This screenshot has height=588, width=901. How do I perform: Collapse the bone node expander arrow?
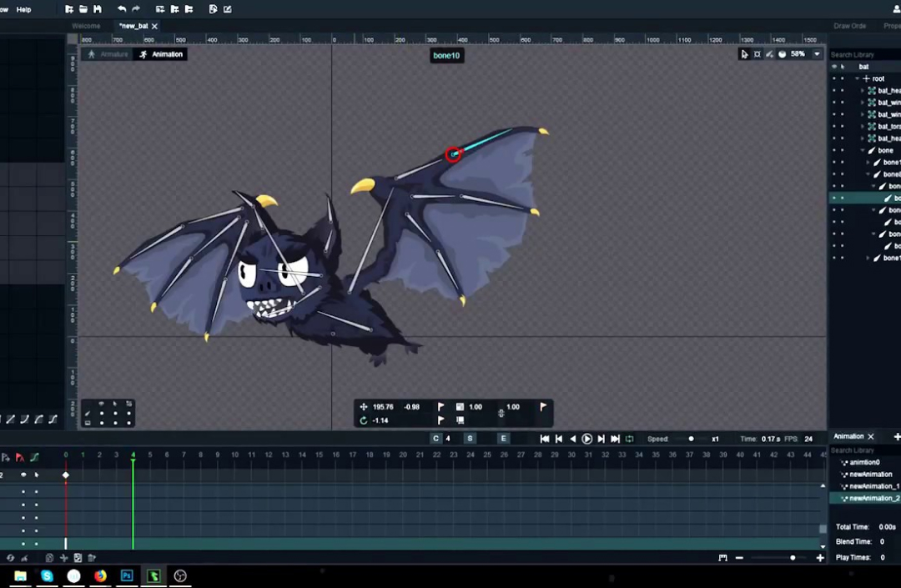(x=863, y=151)
